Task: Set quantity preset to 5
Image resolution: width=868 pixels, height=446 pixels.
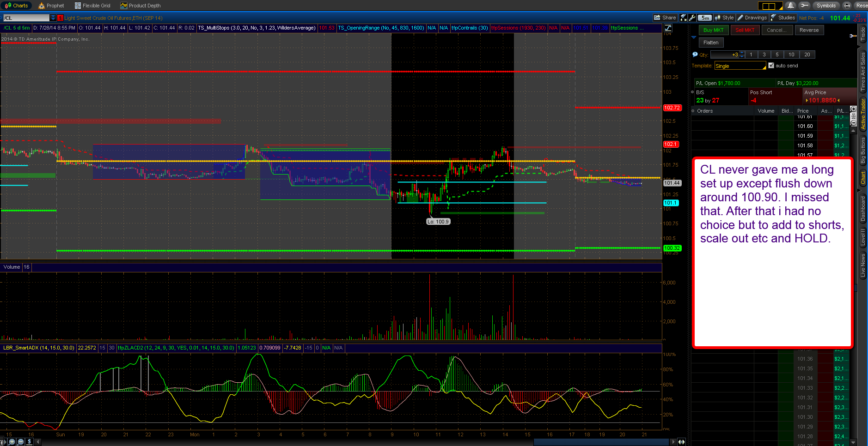Action: click(x=777, y=54)
